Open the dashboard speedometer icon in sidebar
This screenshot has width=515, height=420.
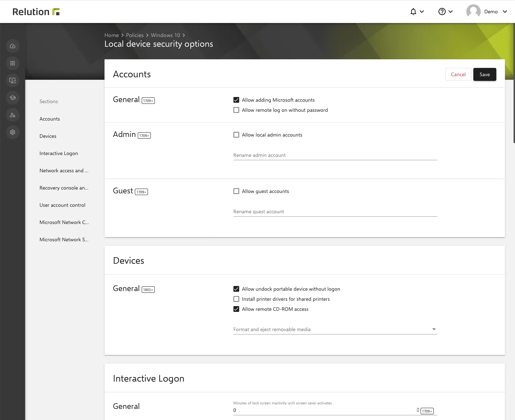click(x=13, y=46)
